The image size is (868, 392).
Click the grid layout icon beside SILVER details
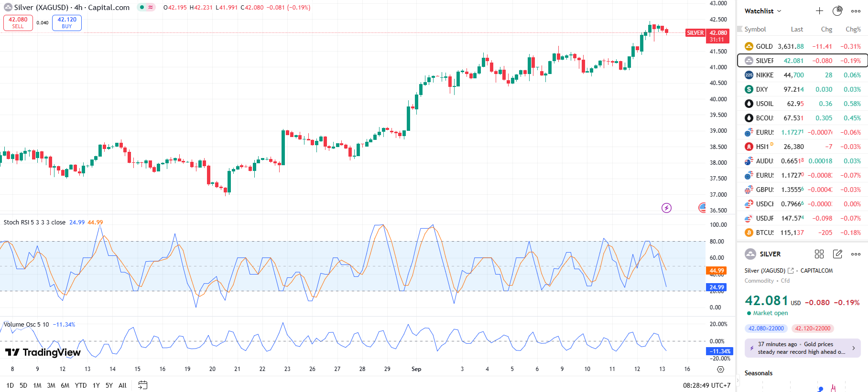819,254
